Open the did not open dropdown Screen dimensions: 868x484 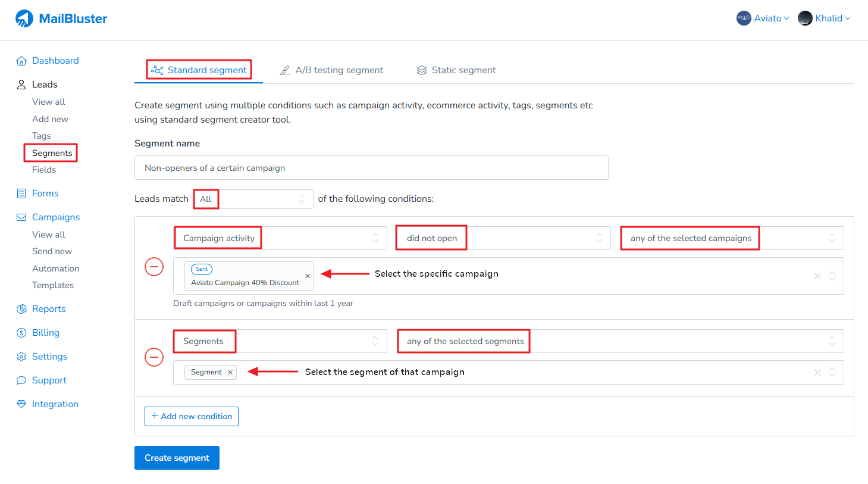pos(503,238)
